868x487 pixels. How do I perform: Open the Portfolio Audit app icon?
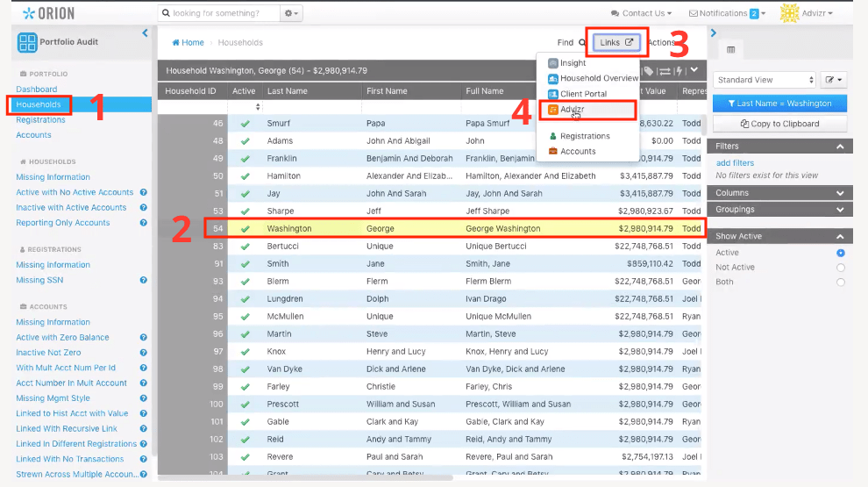click(x=26, y=42)
